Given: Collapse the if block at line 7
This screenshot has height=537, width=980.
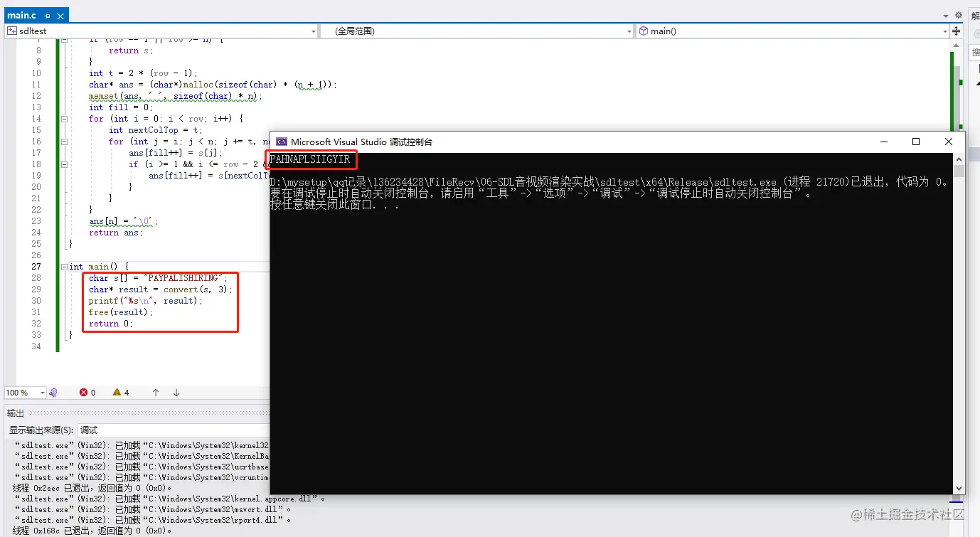Looking at the screenshot, I should point(64,40).
